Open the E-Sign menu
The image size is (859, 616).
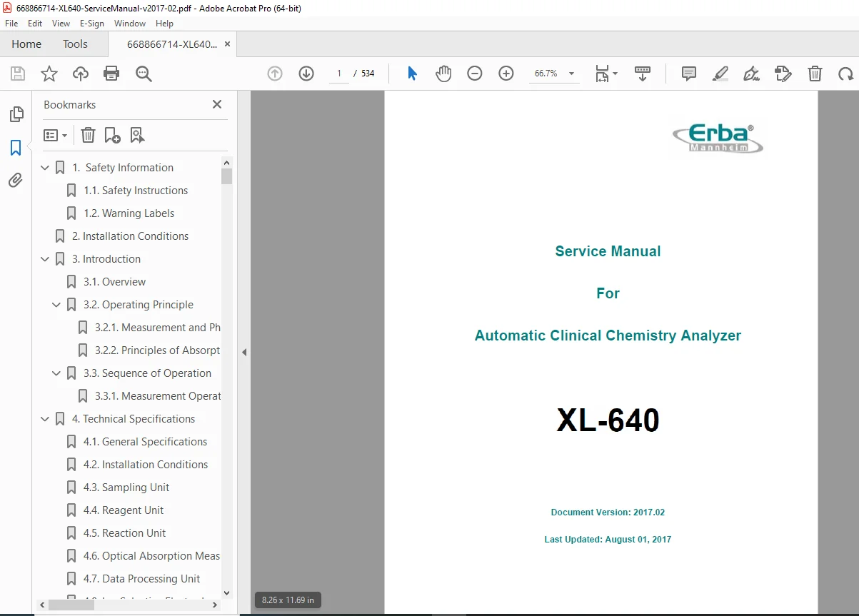tap(92, 24)
